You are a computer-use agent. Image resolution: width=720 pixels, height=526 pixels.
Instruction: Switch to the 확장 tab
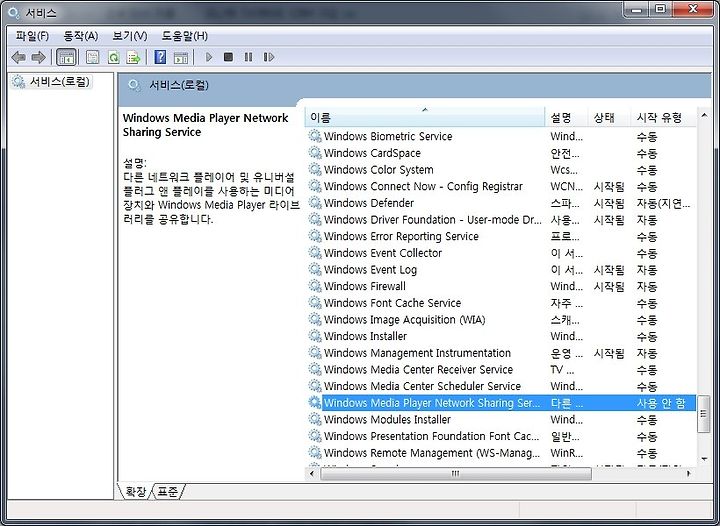pos(136,492)
